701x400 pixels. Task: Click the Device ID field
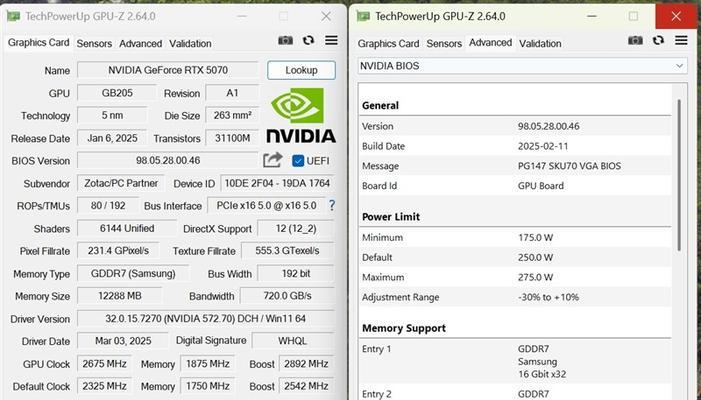tap(277, 183)
